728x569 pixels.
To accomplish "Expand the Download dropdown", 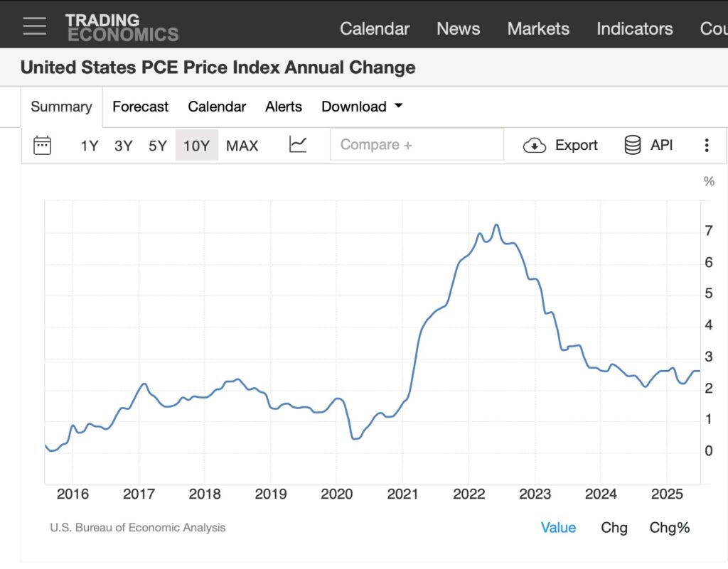I will (362, 107).
